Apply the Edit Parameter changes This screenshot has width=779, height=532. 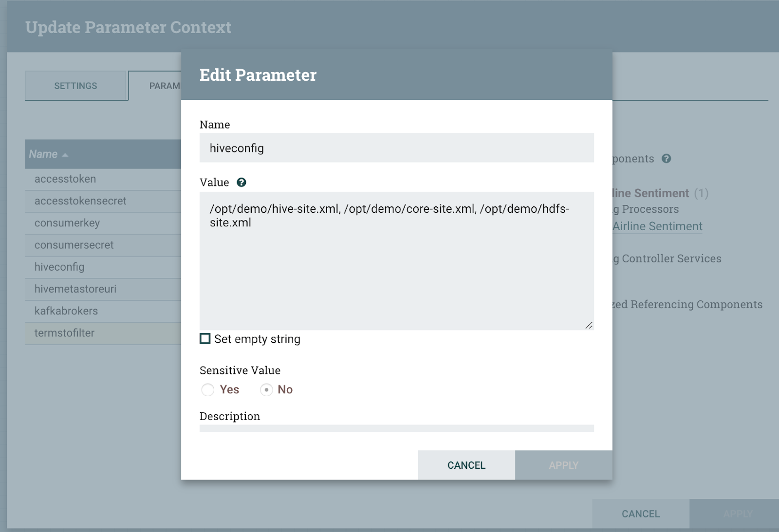563,465
